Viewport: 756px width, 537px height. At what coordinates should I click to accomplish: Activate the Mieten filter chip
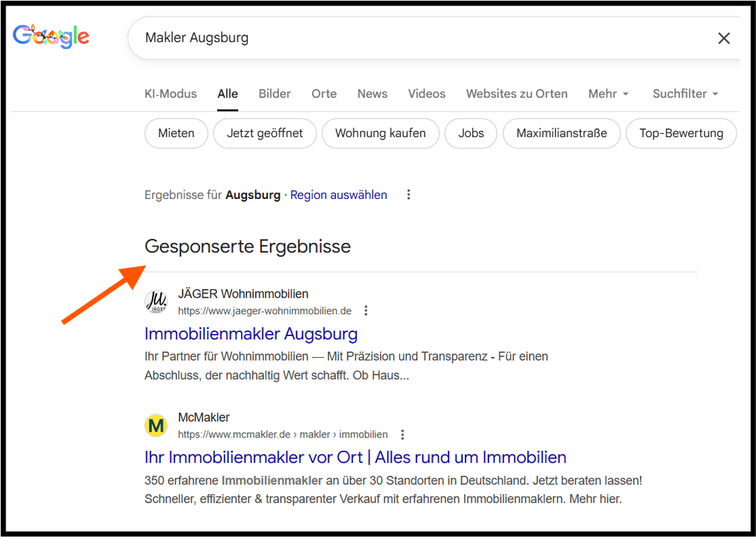click(176, 133)
